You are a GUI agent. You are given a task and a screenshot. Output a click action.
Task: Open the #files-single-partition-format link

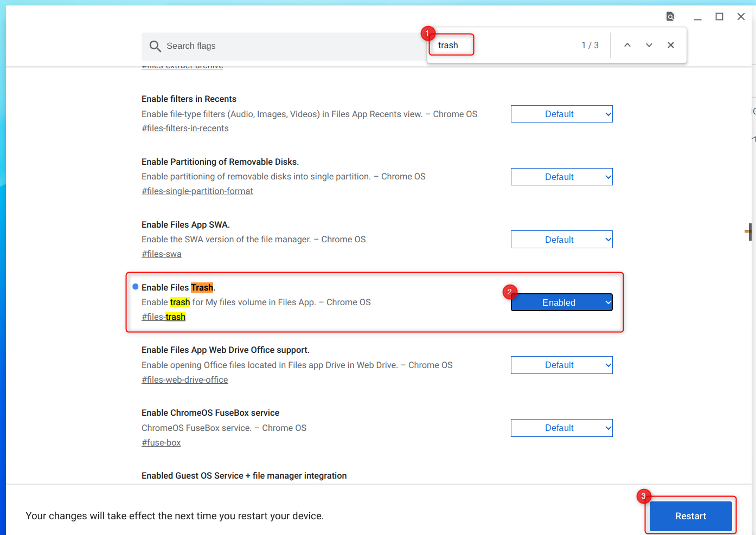[x=197, y=191]
